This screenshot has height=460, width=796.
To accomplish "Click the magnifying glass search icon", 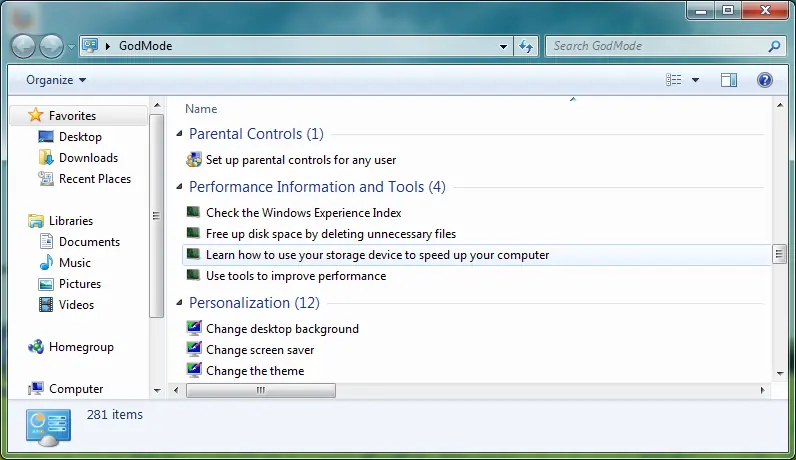I will pos(774,46).
